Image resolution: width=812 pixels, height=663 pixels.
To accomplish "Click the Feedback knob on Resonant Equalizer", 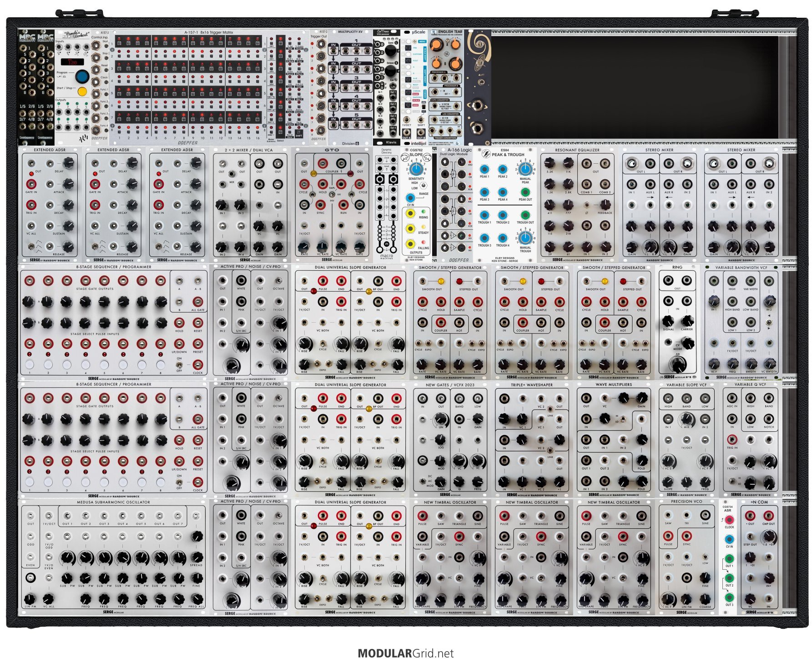I will coord(605,206).
